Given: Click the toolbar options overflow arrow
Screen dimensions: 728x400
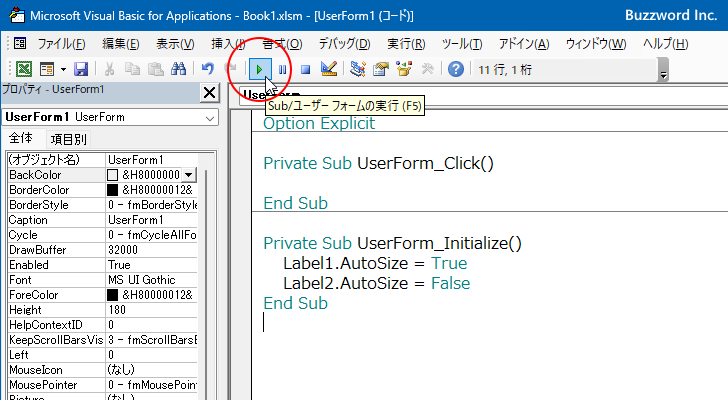Looking at the screenshot, I should coord(663,71).
